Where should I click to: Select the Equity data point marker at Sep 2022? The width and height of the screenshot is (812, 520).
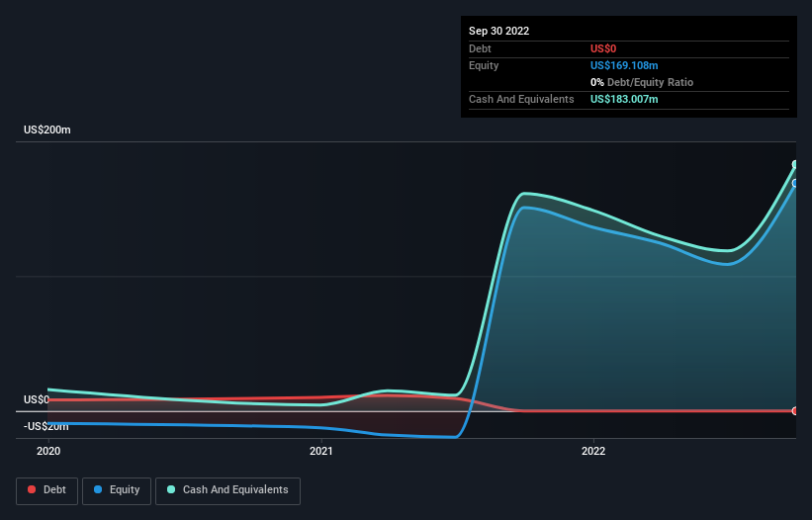[x=795, y=183]
